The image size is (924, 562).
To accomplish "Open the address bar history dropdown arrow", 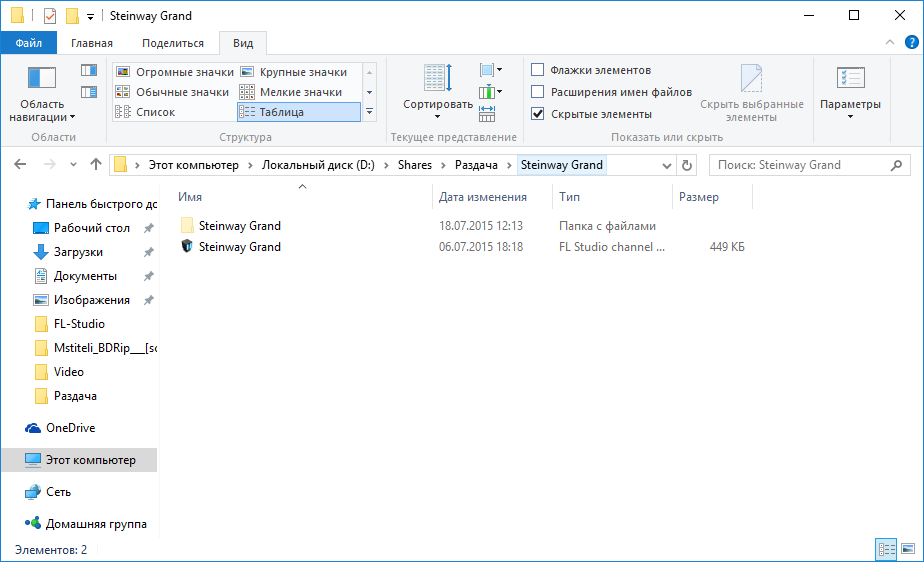I will tap(667, 165).
